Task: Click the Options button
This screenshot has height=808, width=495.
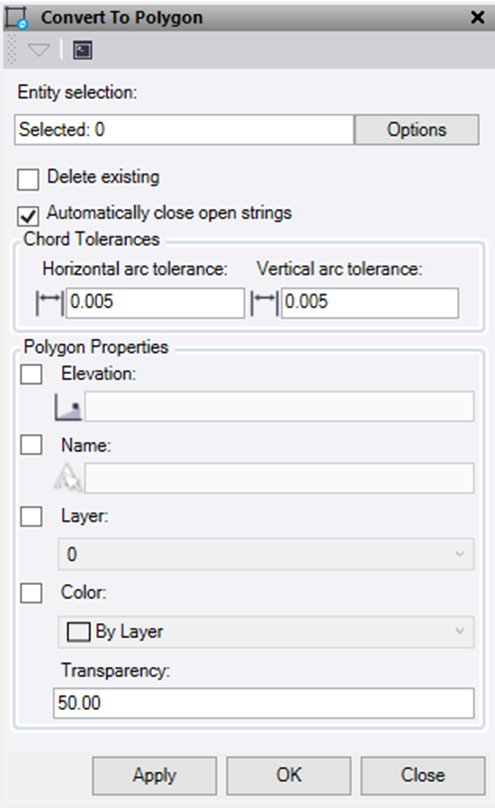Action: click(x=417, y=130)
